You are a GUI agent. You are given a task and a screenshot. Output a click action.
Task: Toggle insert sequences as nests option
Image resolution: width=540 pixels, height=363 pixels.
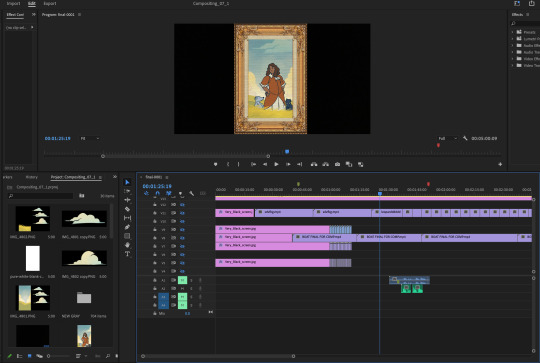(146, 194)
